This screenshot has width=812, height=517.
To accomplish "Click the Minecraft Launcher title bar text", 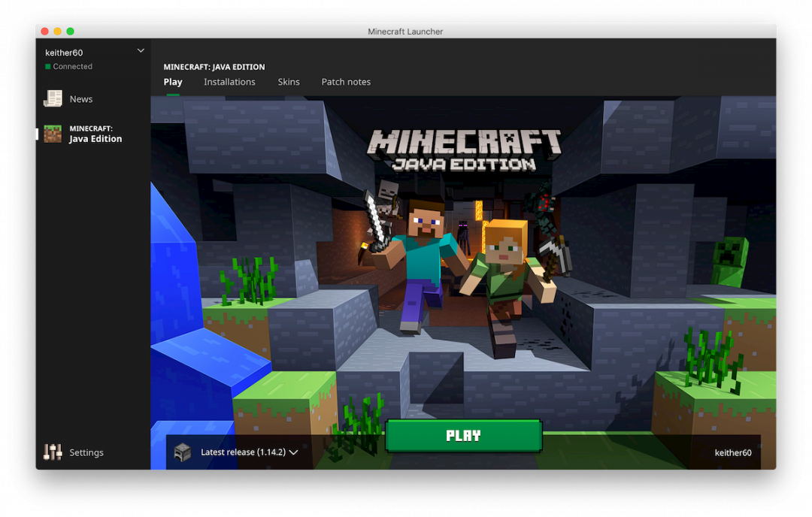I will [x=406, y=31].
